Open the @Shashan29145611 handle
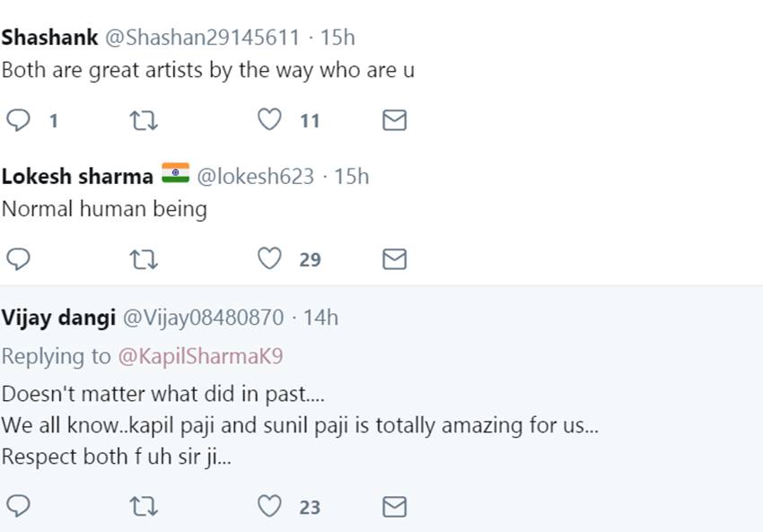This screenshot has height=532, width=763. tap(202, 38)
